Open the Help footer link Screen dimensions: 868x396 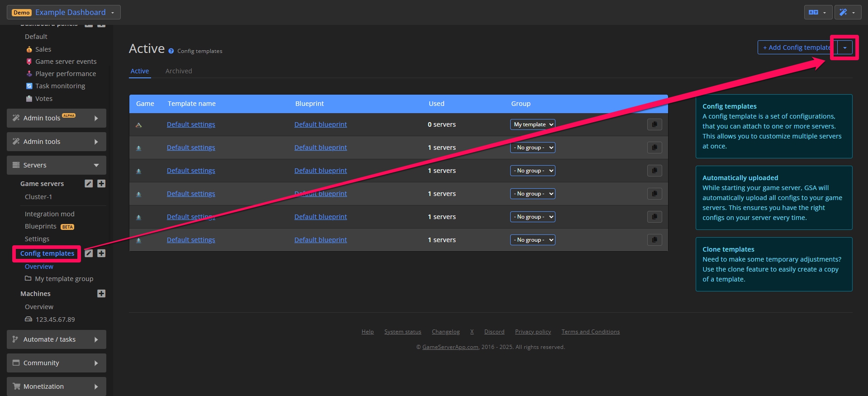pos(368,332)
